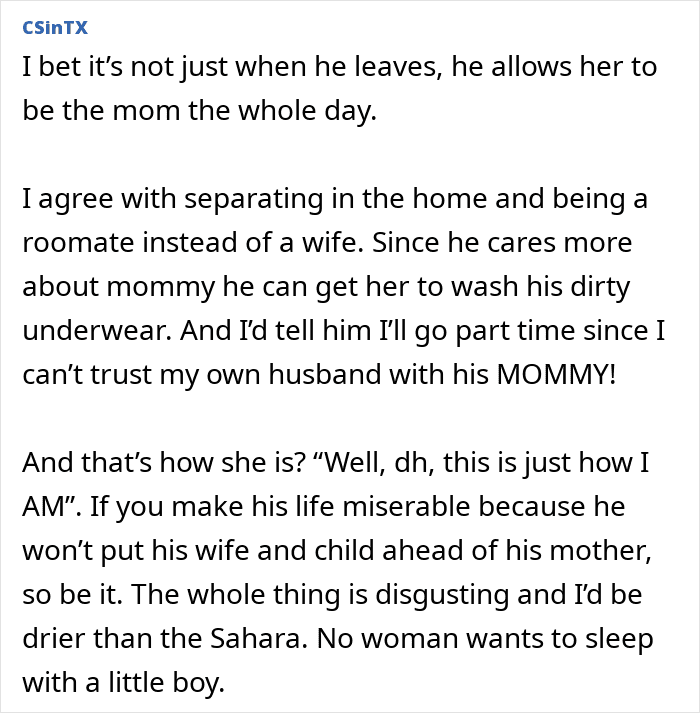Viewport: 700px width, 713px height.
Task: Open the CSinTX user profile link
Action: coord(55,28)
